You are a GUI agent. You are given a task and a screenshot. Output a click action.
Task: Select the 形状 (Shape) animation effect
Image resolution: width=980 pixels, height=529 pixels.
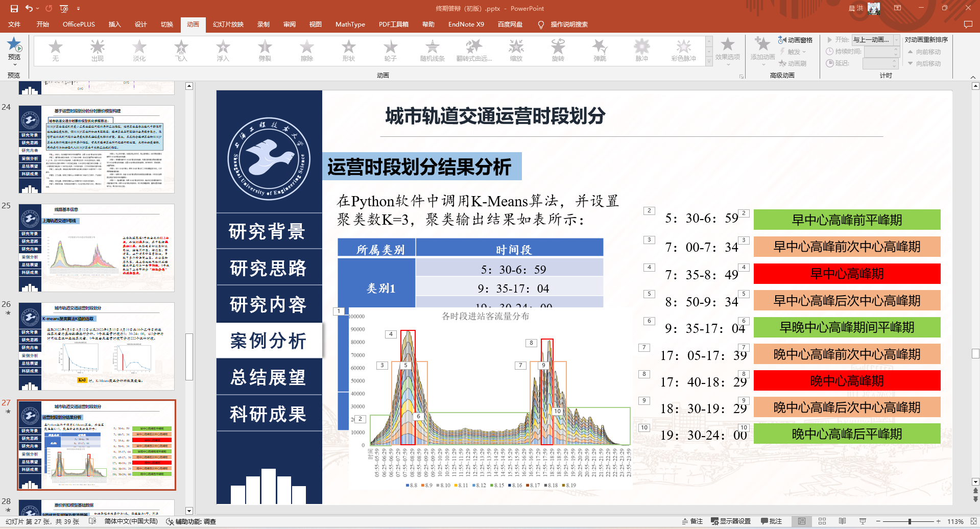tap(348, 51)
